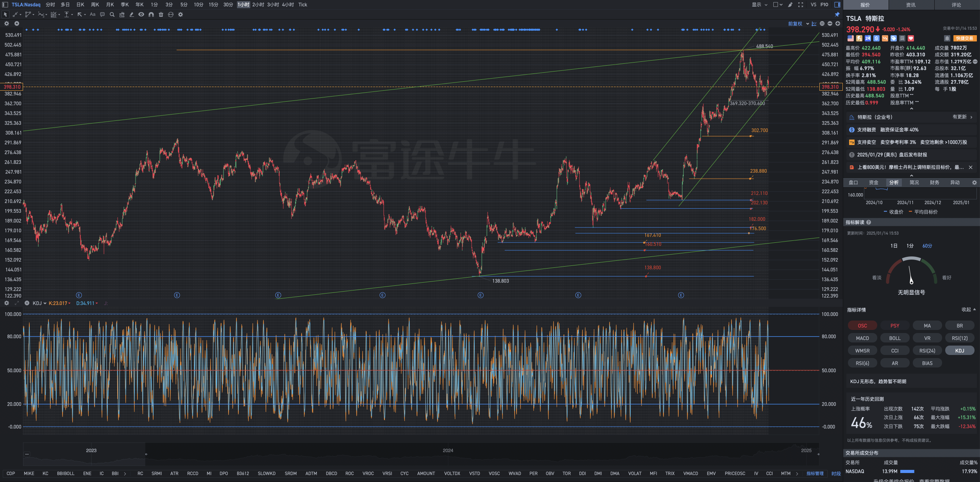Delete drawings with the trash bin icon
980x482 pixels.
[x=161, y=14]
